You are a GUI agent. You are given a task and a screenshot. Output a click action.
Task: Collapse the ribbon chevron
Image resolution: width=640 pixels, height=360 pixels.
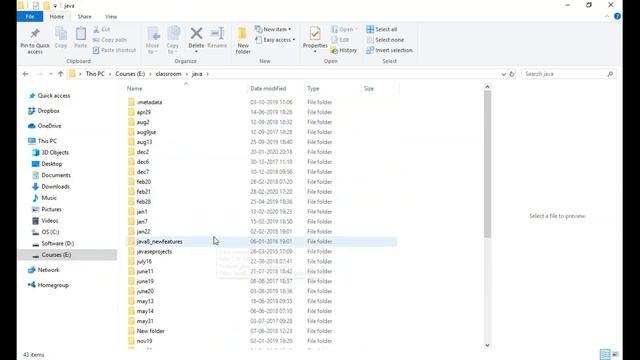coord(607,16)
